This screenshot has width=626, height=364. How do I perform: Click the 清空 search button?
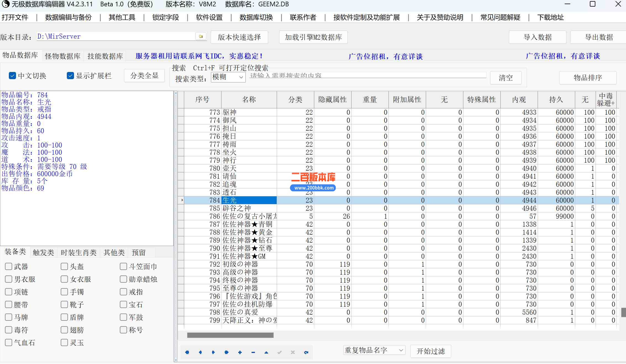pyautogui.click(x=506, y=77)
